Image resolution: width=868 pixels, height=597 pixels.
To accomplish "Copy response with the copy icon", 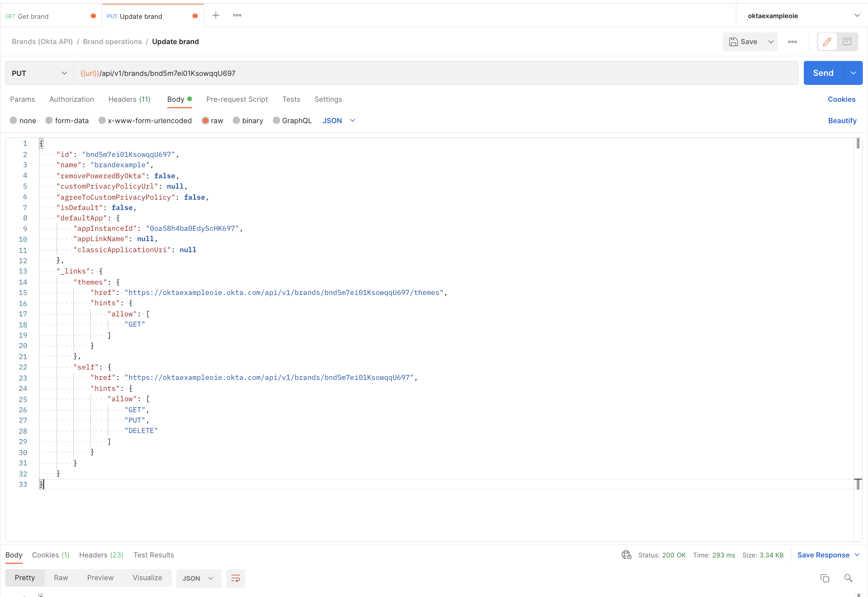I will pyautogui.click(x=825, y=578).
